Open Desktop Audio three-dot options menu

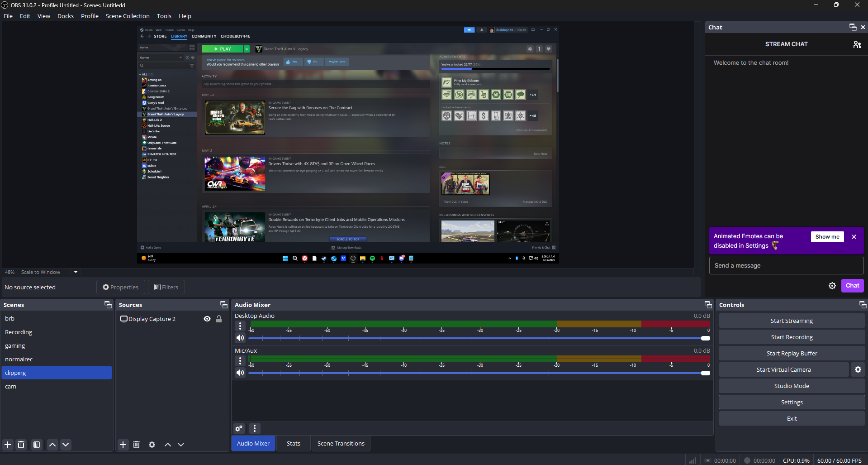[240, 326]
